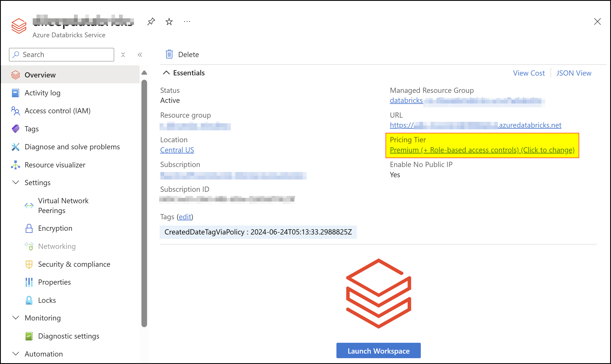Mark the resource as favorite with star

point(169,22)
